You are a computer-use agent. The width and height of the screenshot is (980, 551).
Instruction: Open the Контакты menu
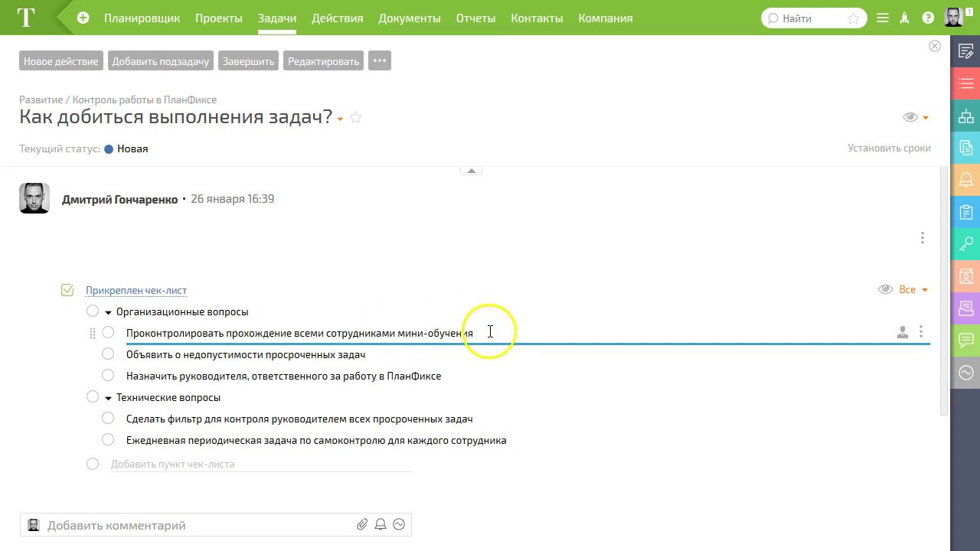[x=537, y=18]
